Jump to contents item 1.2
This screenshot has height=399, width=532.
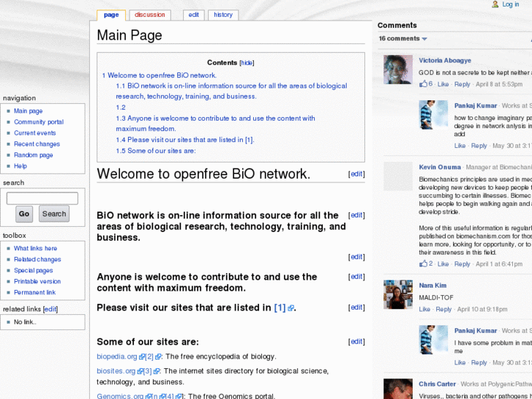coord(121,108)
